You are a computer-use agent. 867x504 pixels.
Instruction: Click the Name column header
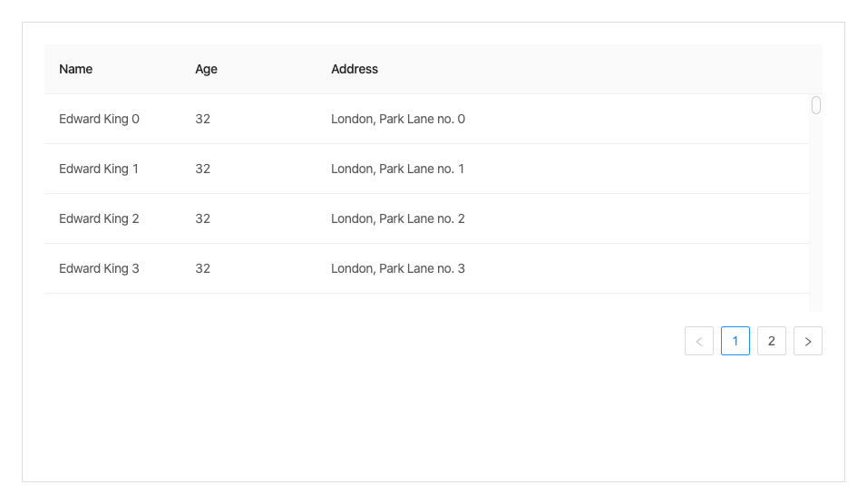click(76, 69)
